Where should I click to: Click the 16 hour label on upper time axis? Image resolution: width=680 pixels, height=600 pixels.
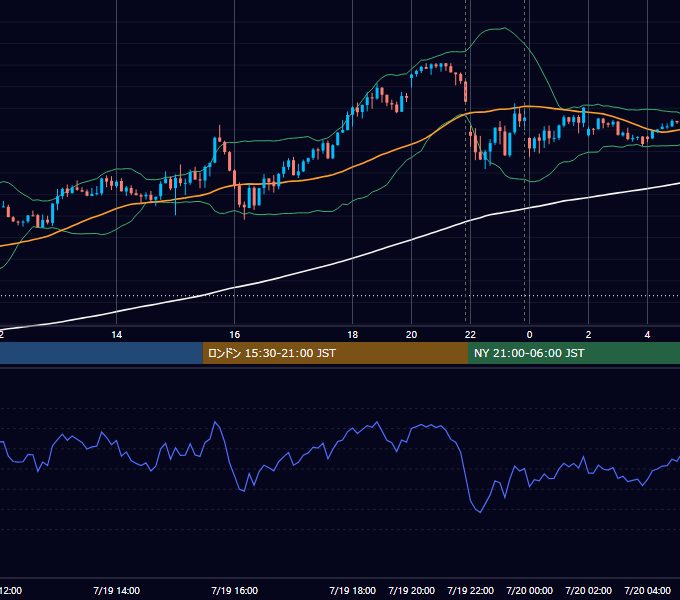tap(235, 335)
